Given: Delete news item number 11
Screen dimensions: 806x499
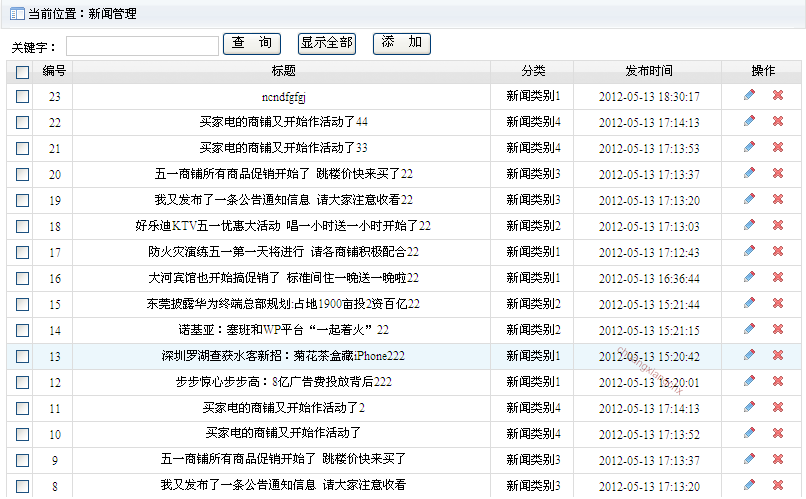Looking at the screenshot, I should [778, 407].
